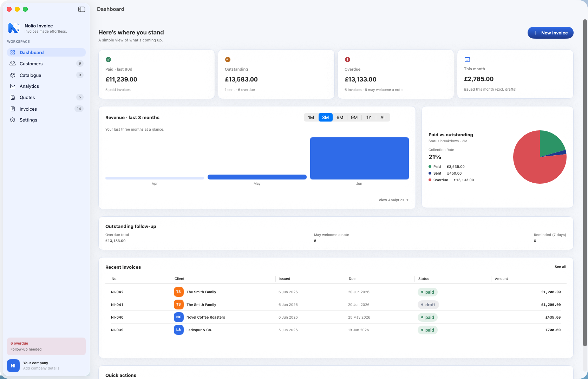This screenshot has width=588, height=379.
Task: Click the NI company avatar
Action: pos(13,366)
